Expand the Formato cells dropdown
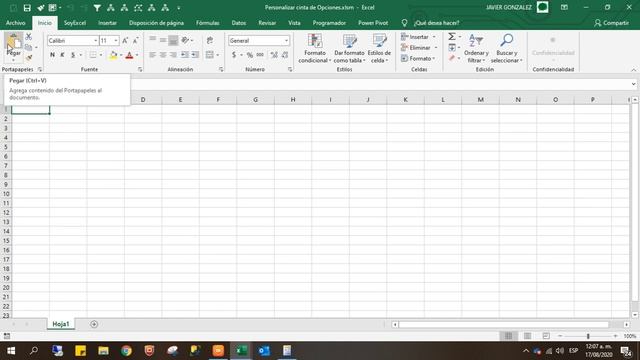The image size is (640, 360). tap(433, 59)
